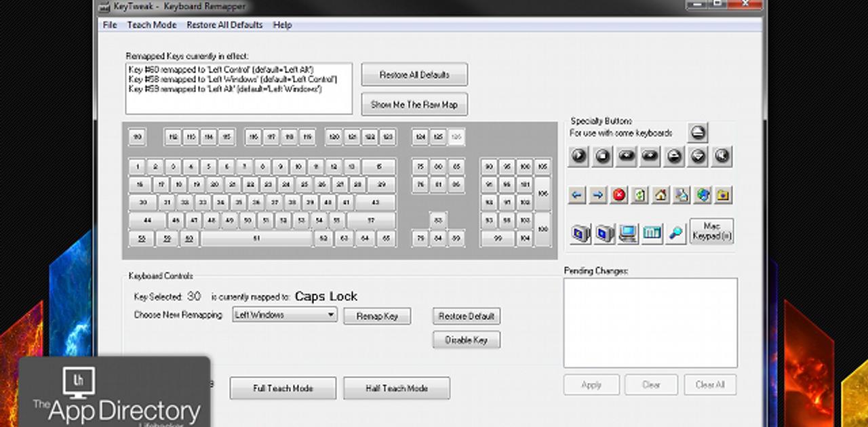Click the Restore Default button

(x=467, y=316)
